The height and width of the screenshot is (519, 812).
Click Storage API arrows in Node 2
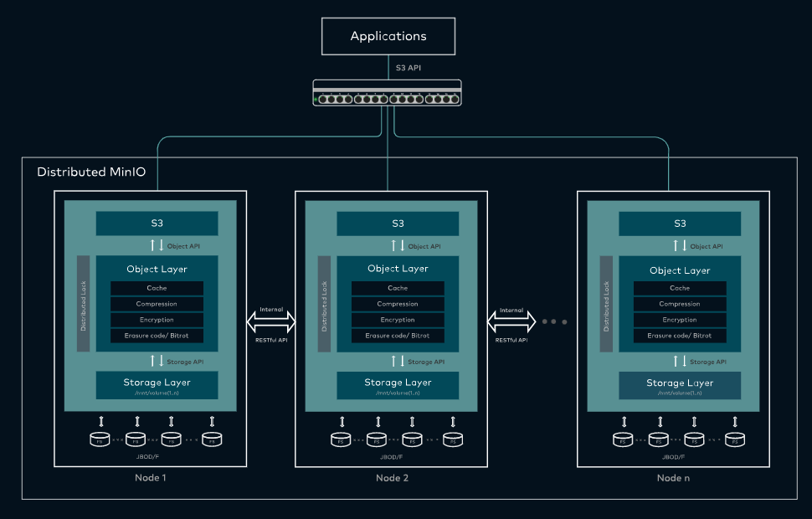click(x=398, y=361)
